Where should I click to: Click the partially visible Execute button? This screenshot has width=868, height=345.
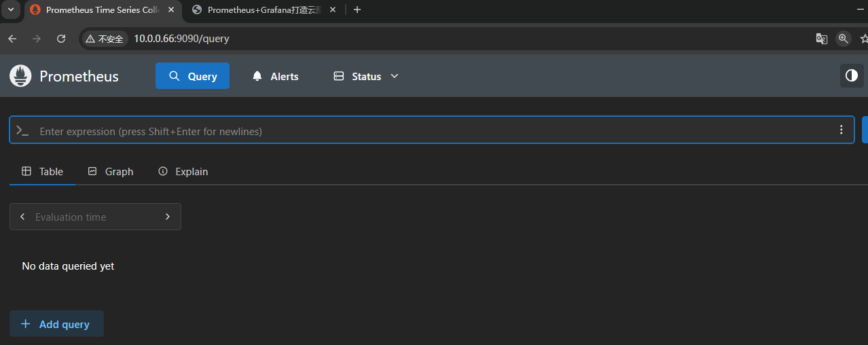click(865, 130)
